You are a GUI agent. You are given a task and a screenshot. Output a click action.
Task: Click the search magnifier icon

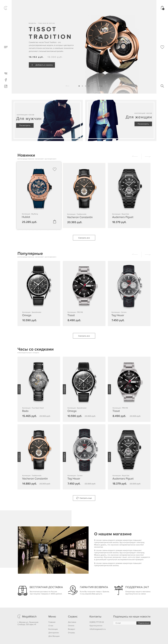(162, 86)
